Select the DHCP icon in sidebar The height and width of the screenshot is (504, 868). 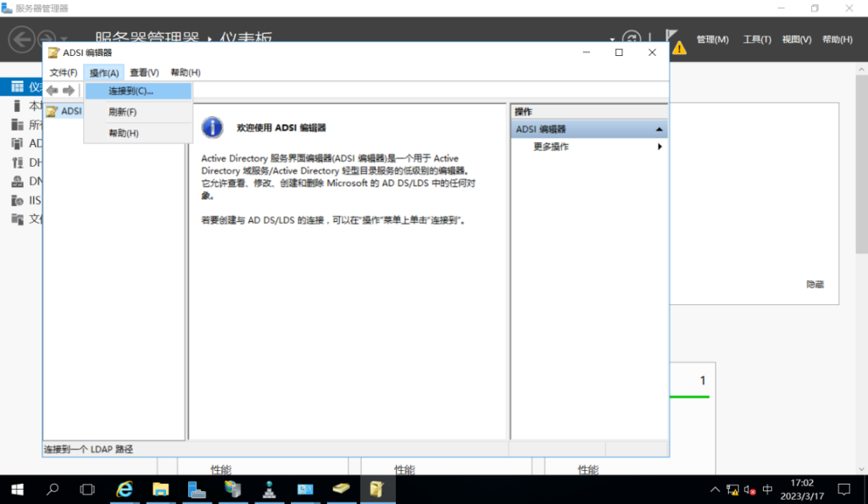point(18,162)
